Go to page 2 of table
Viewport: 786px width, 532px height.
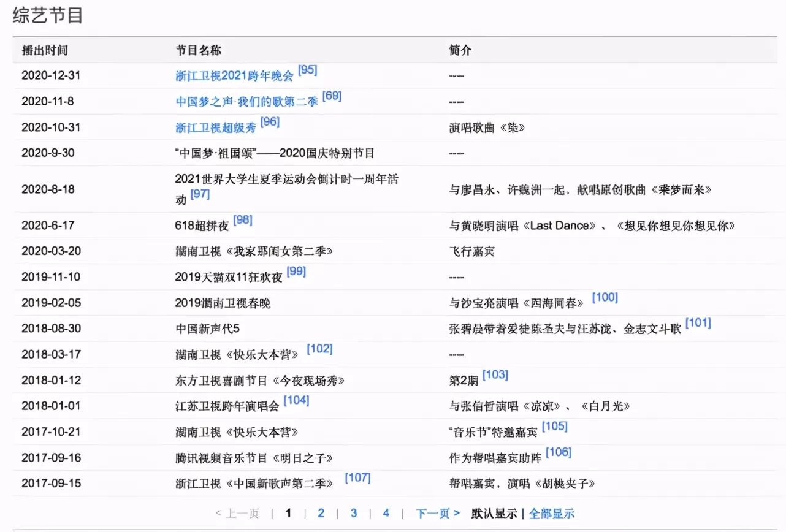pos(321,513)
